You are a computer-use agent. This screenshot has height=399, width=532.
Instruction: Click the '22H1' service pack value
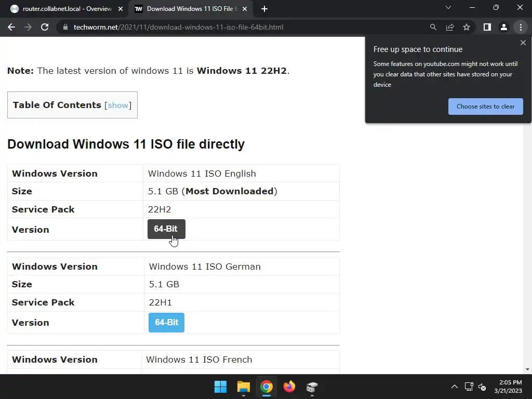click(x=160, y=302)
